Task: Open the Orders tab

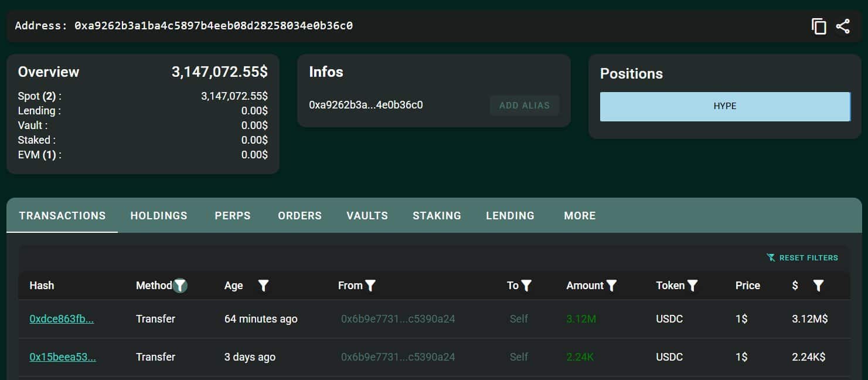Action: pyautogui.click(x=299, y=216)
